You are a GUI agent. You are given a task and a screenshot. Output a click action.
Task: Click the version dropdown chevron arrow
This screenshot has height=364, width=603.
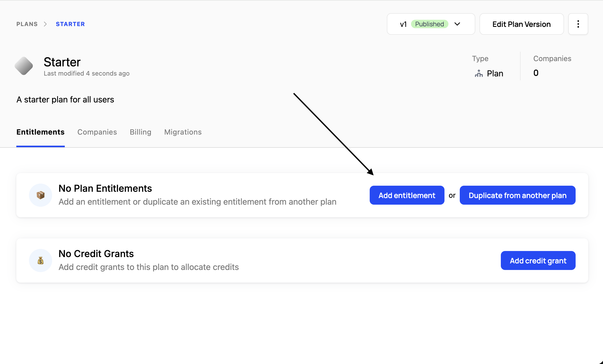tap(457, 24)
